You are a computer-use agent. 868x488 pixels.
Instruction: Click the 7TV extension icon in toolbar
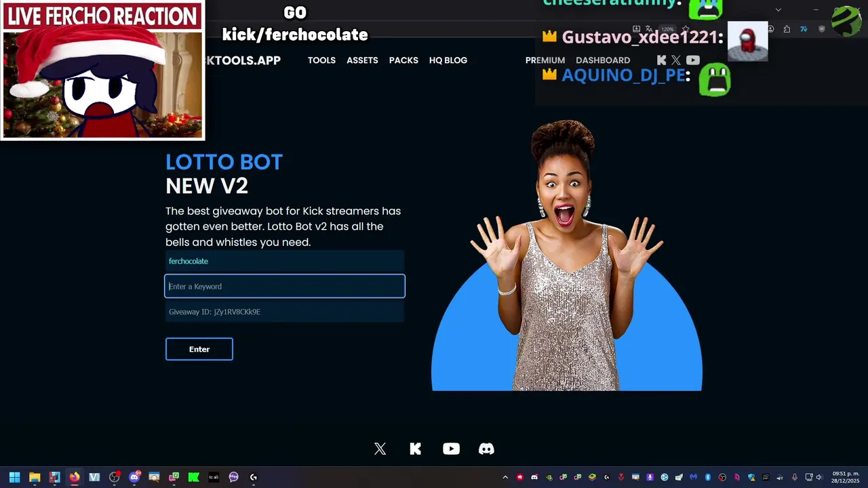[804, 29]
